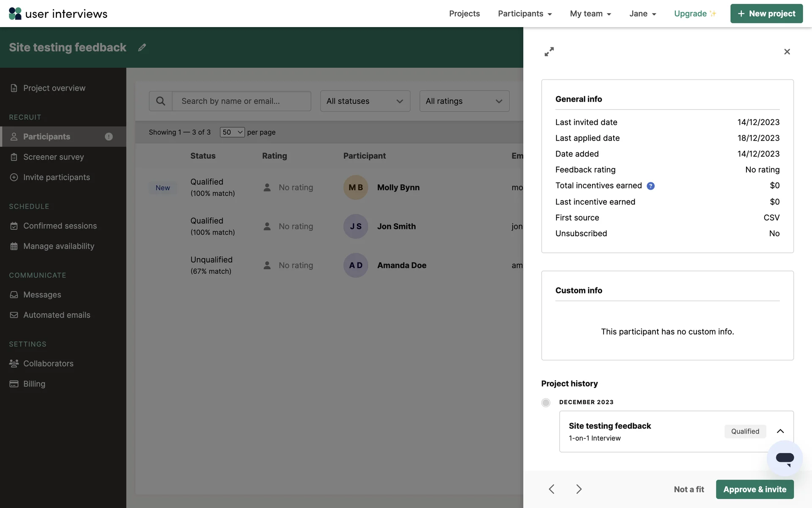Change the per page count selector
Viewport: 812px width, 508px height.
(232, 132)
